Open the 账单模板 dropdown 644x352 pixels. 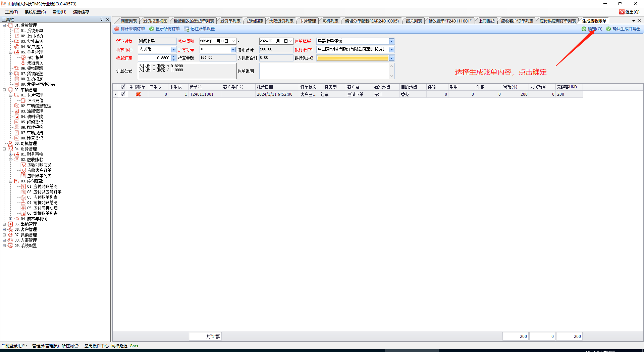(391, 41)
